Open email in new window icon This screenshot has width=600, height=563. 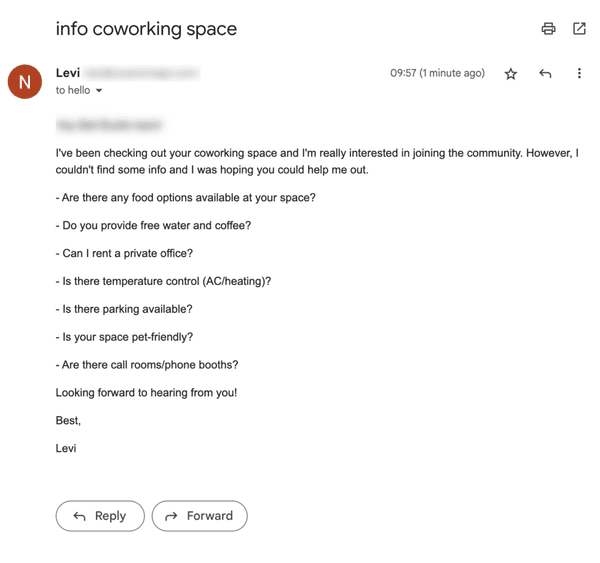click(579, 29)
